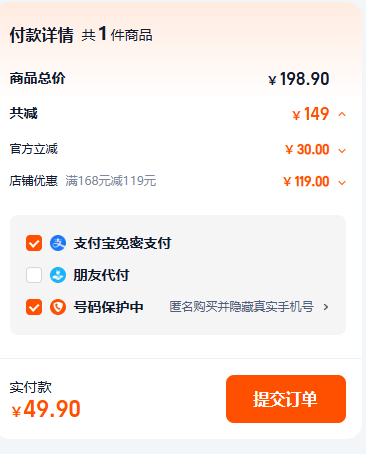Select the 朋友代付 label text
The height and width of the screenshot is (454, 366).
(x=101, y=275)
